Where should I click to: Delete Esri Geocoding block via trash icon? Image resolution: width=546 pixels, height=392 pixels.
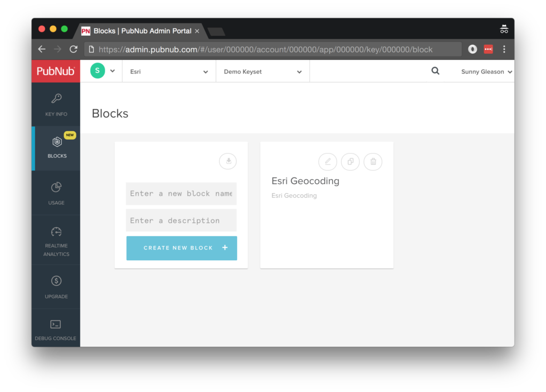(x=373, y=162)
